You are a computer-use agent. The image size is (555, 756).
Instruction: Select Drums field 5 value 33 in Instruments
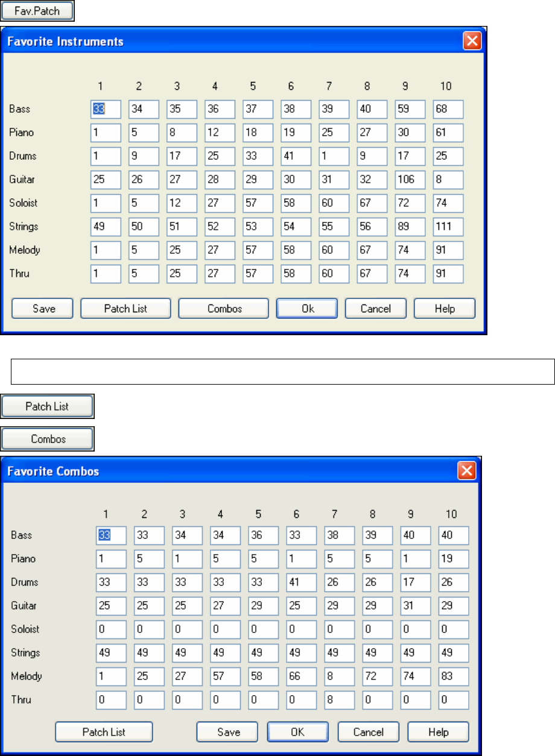point(258,156)
